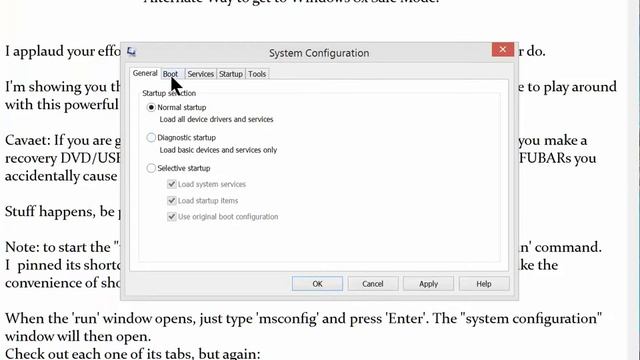Screen dimensions: 640x360
Task: Confirm with the OK button
Action: point(317,284)
